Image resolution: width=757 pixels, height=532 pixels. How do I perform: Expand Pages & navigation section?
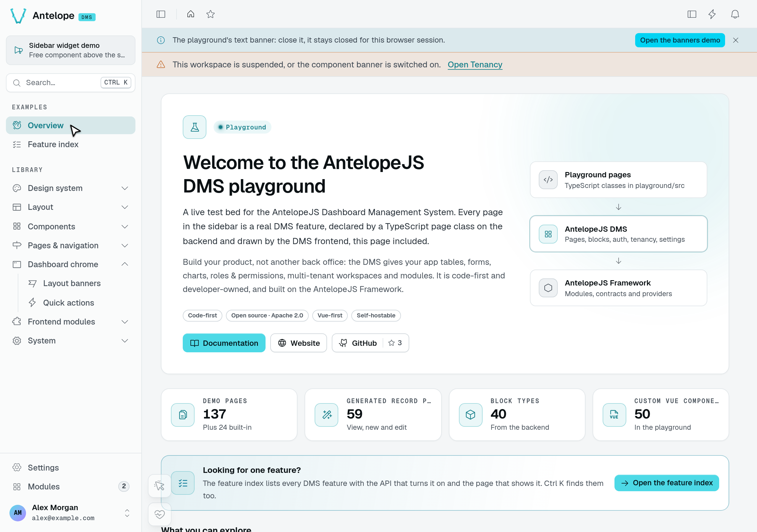coord(71,245)
